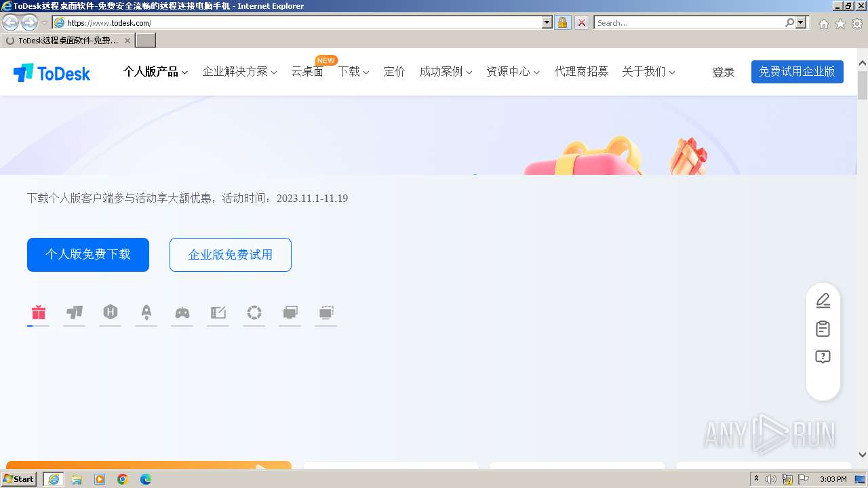
Task: Click the network status tray icon
Action: click(x=787, y=479)
